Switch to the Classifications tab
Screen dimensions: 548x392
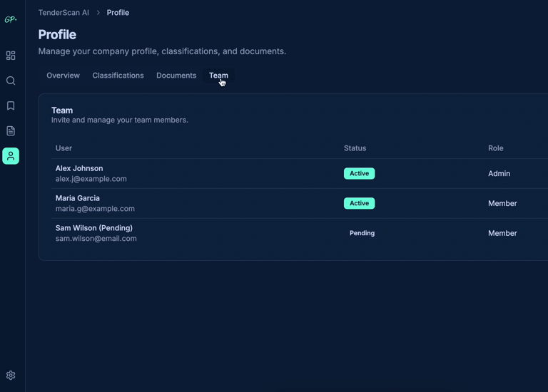point(118,76)
